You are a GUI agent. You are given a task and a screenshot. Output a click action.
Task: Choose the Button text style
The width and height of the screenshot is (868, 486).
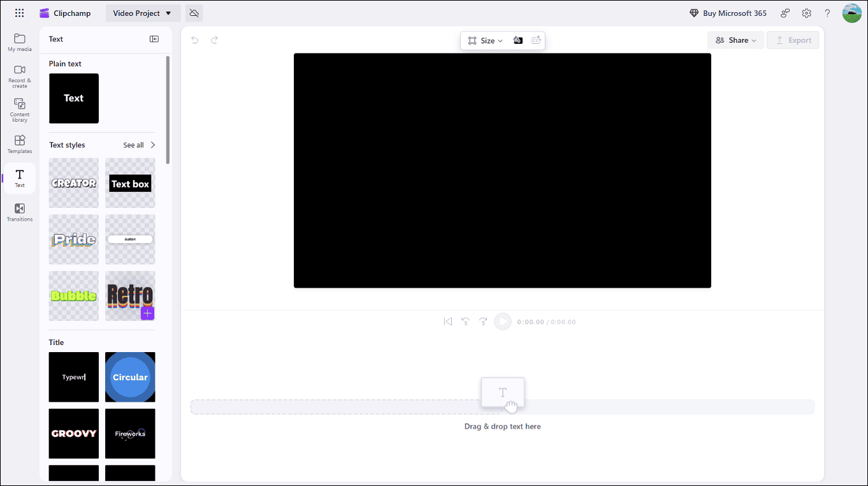130,239
